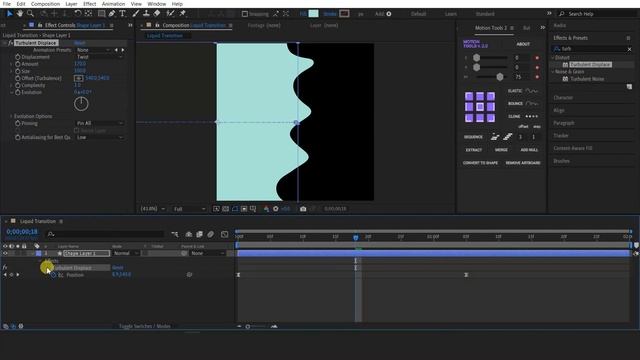This screenshot has width=640, height=360.
Task: Click the EXTRACT button
Action: [x=473, y=150]
